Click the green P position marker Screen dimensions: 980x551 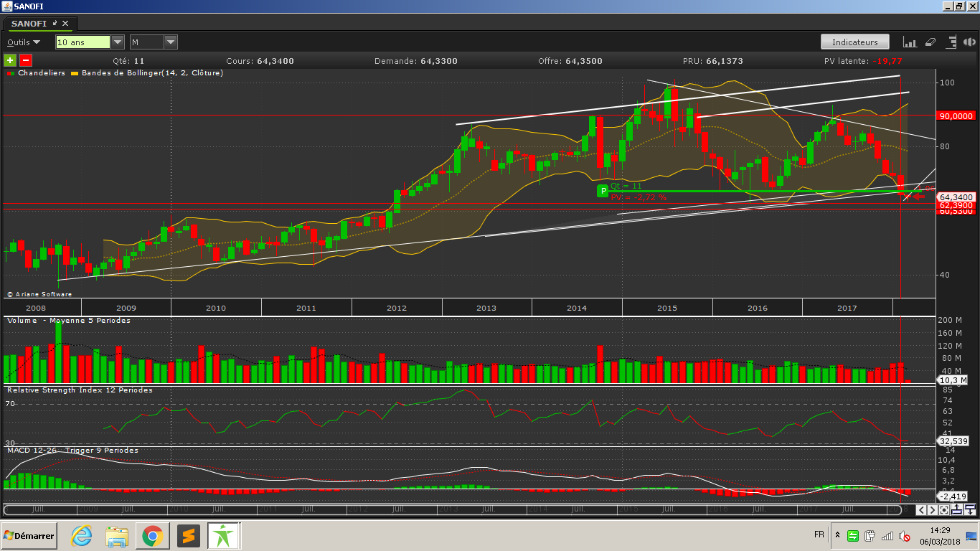pyautogui.click(x=603, y=191)
